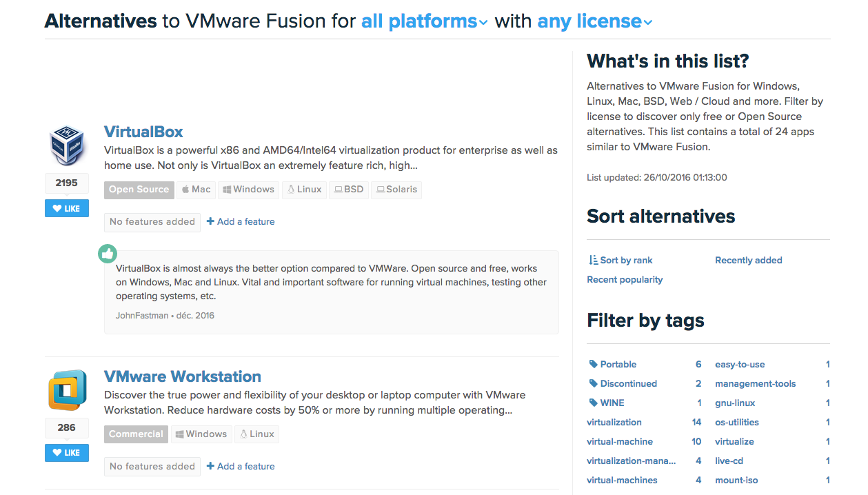Screen dimensions: 868x495
Task: Like VirtualBox with the heart button
Action: 67,208
